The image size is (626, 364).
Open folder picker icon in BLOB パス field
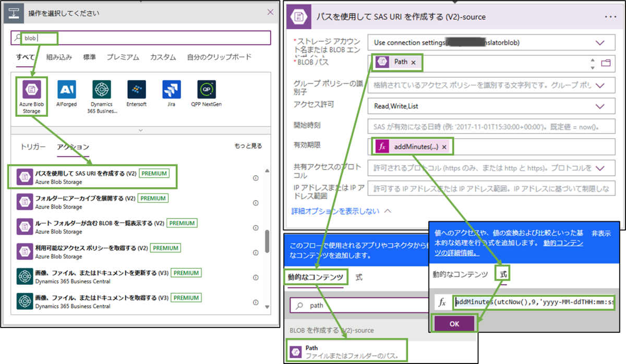[x=606, y=63]
